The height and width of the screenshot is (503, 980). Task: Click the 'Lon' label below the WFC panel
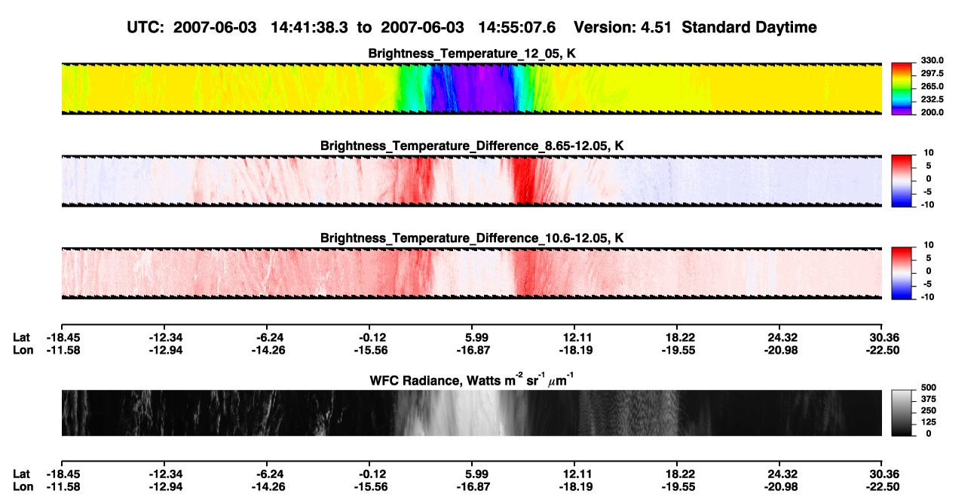(23, 486)
